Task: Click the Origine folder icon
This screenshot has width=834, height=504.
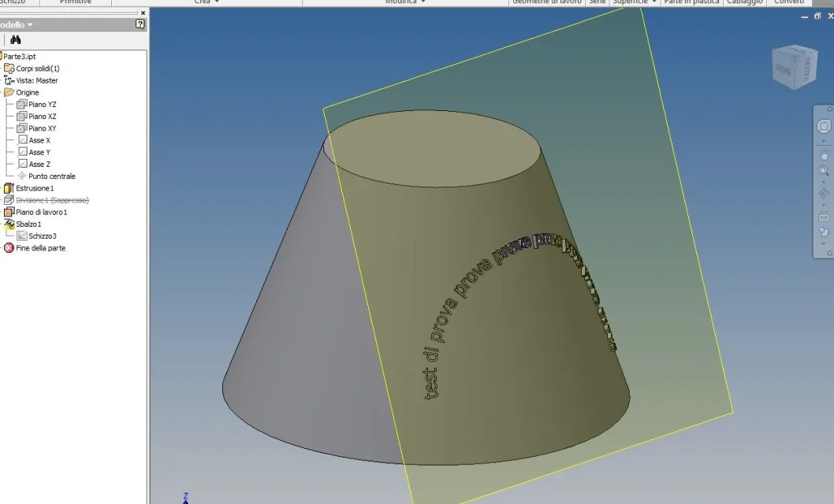Action: (x=9, y=92)
